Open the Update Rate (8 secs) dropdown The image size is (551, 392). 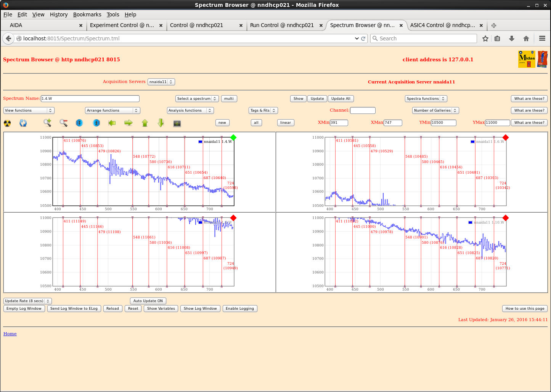coord(27,301)
